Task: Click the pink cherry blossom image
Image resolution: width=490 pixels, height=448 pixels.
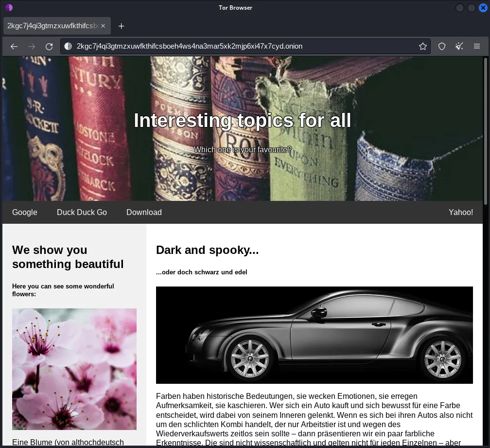Action: (74, 369)
